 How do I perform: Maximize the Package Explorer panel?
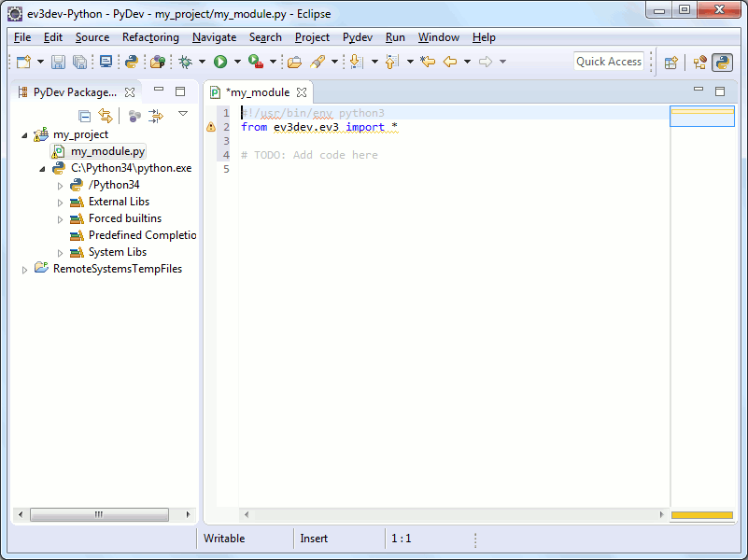(x=180, y=91)
